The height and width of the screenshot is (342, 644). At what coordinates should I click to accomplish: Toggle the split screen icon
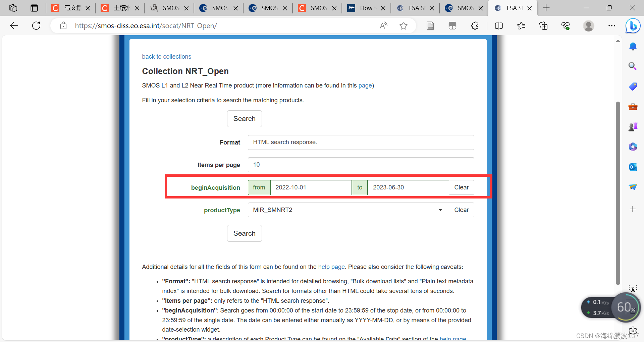[499, 25]
